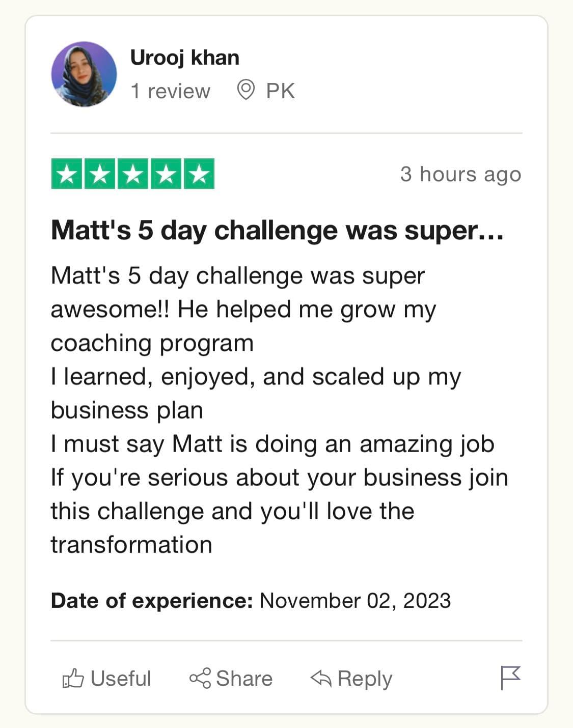Click the PK country label
Screen dimensions: 573x728
point(281,91)
